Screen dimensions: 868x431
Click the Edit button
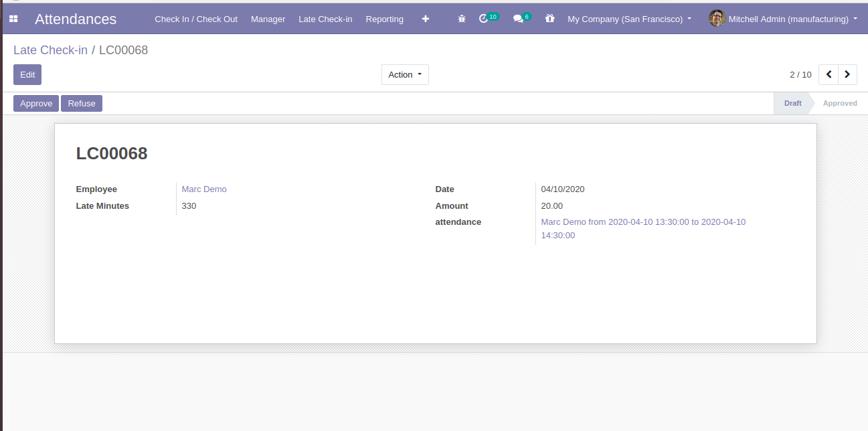tap(27, 74)
